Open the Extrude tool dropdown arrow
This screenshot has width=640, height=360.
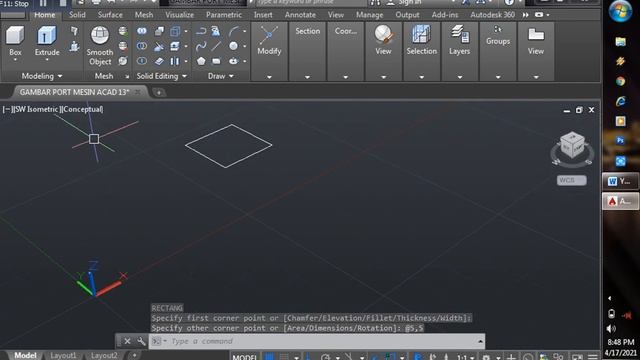coord(47,60)
